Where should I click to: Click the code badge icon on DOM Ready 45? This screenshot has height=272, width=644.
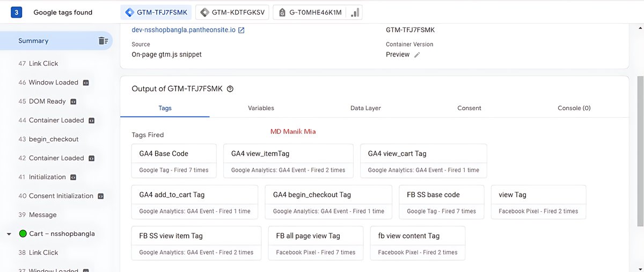tap(73, 102)
